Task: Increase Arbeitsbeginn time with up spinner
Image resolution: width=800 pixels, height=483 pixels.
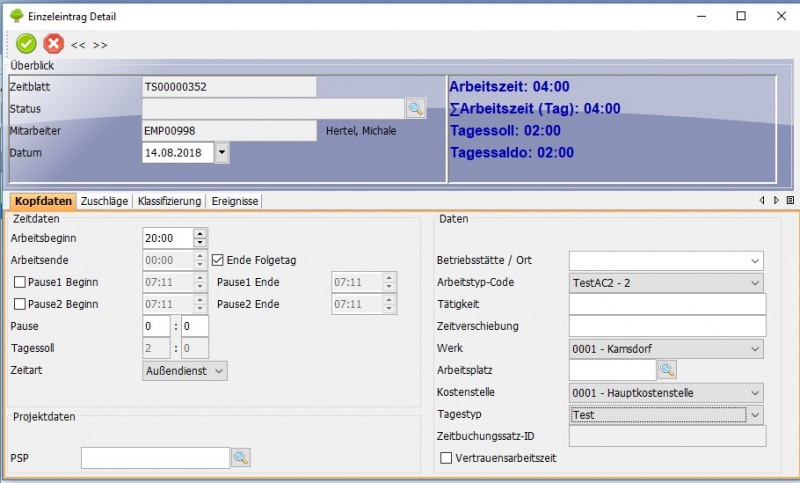Action: pos(200,234)
